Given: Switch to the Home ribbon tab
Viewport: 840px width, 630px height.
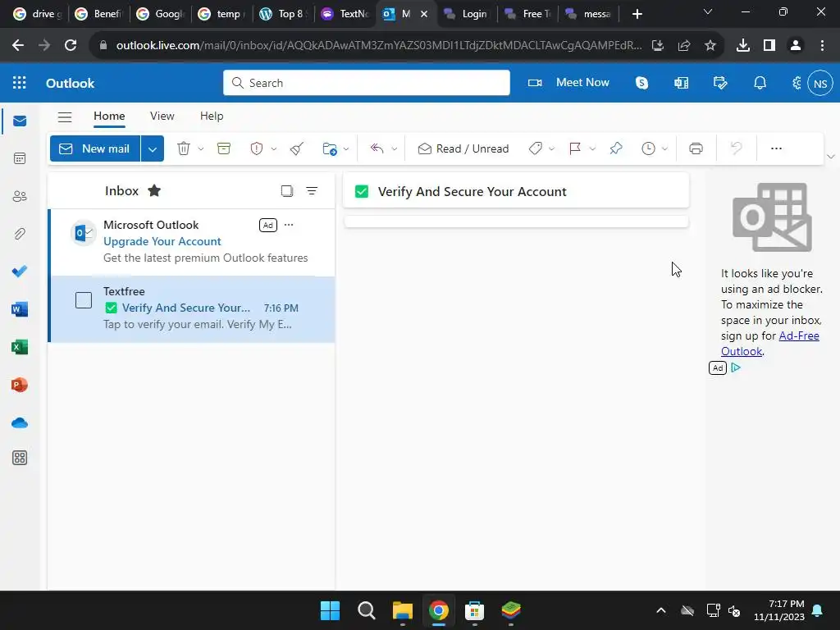Looking at the screenshot, I should coord(109,116).
